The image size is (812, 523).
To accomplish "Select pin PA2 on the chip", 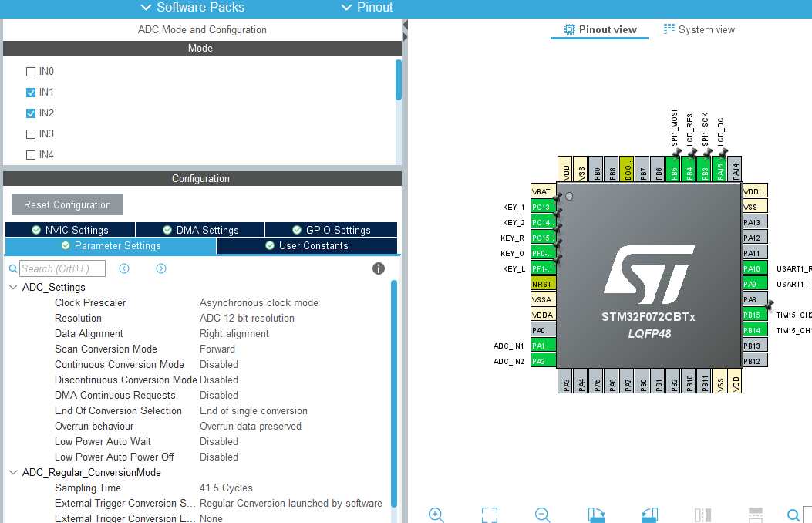I will [544, 361].
